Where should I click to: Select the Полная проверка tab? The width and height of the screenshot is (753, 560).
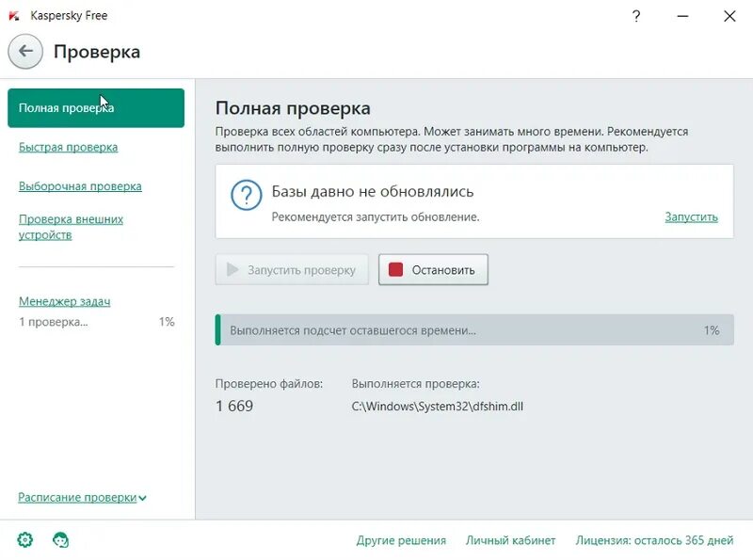coord(96,108)
